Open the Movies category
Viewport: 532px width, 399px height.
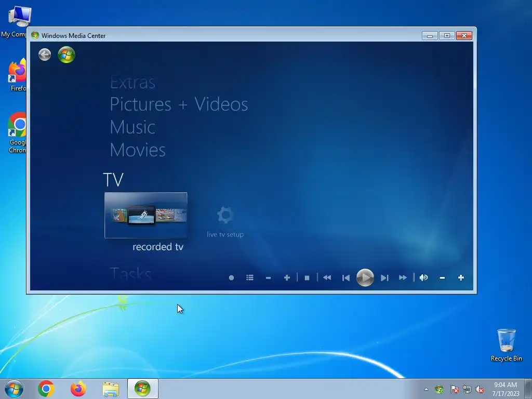pyautogui.click(x=138, y=150)
